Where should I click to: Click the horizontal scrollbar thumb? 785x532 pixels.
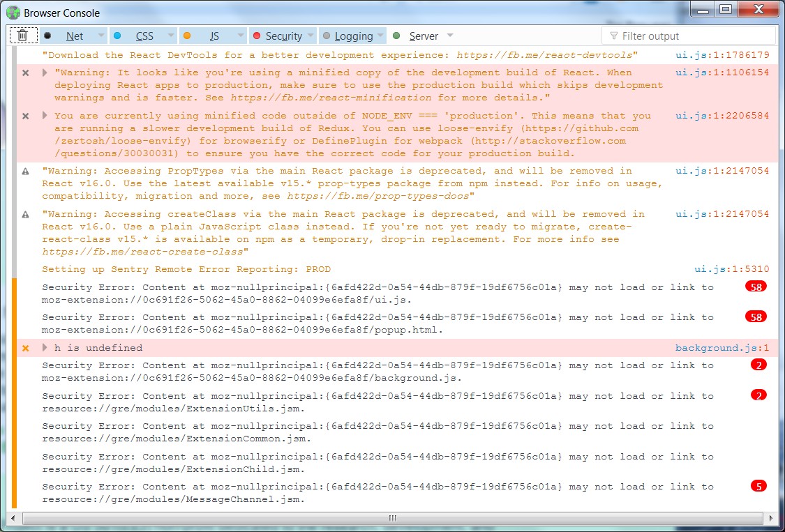392,518
